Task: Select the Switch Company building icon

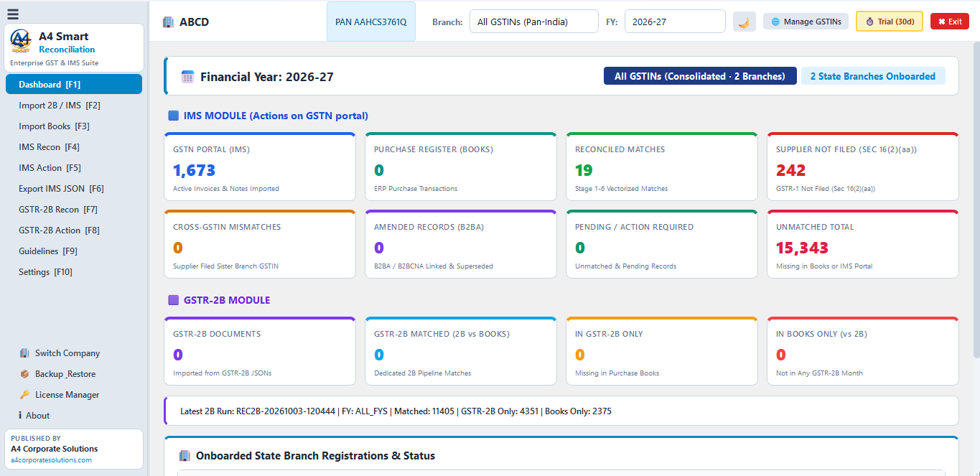Action: 24,353
